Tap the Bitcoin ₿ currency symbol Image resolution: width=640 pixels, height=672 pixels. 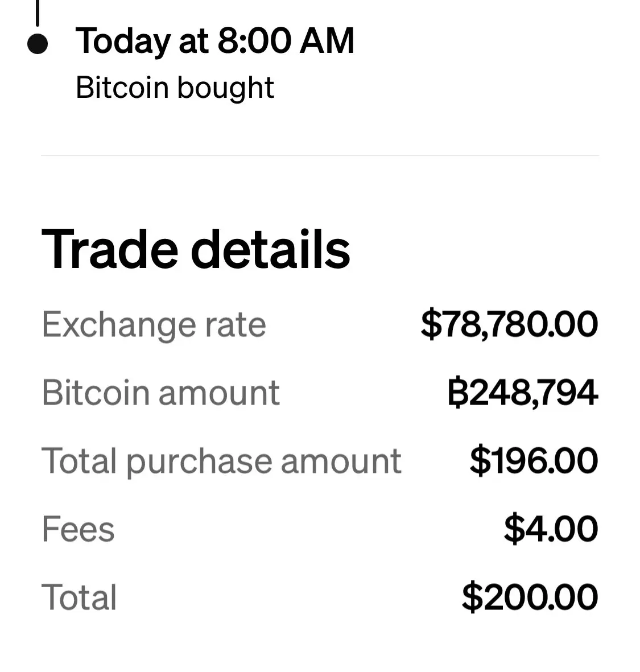457,393
